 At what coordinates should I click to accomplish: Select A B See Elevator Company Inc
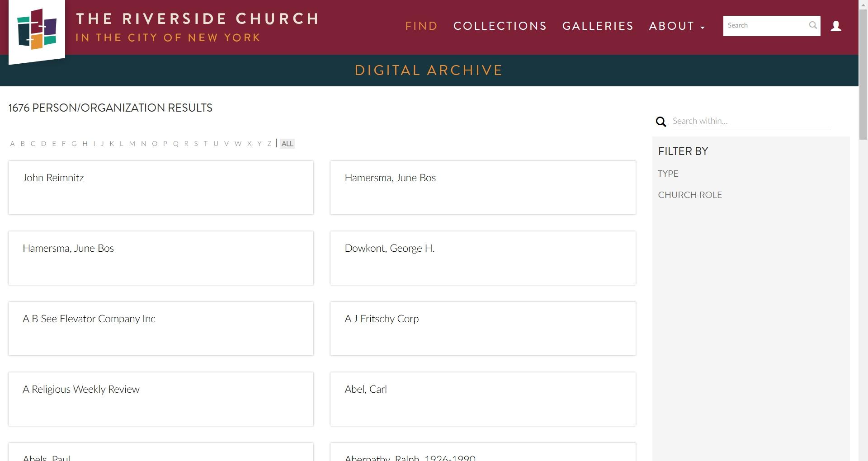(x=89, y=319)
